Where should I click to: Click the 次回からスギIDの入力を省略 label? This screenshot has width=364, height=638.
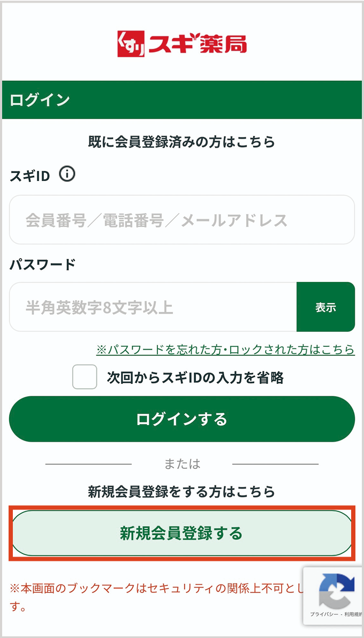click(x=195, y=378)
